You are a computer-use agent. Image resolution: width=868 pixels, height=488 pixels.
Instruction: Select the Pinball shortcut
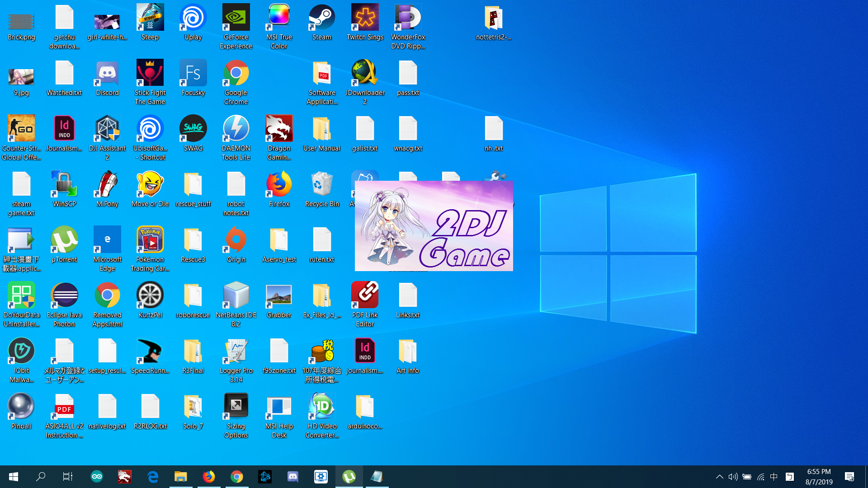click(x=21, y=412)
